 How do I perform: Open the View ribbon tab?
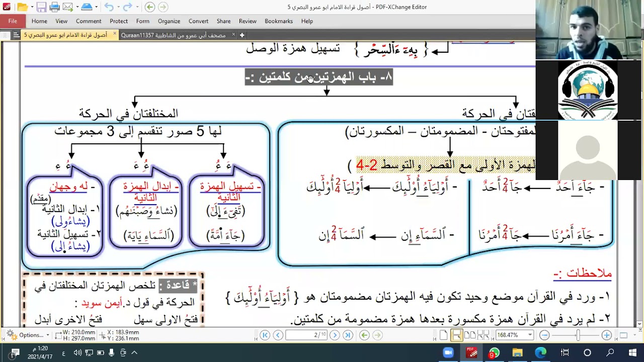tap(61, 21)
